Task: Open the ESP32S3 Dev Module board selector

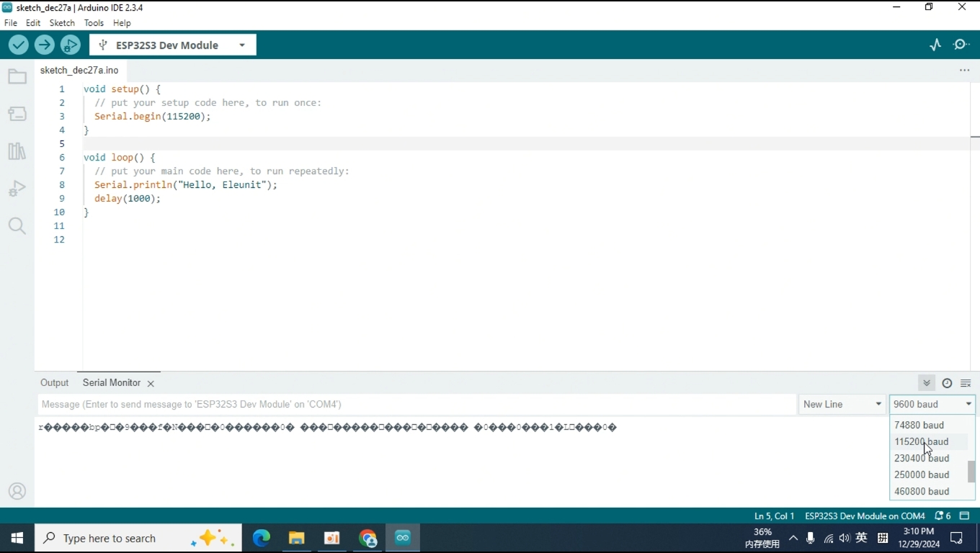Action: [173, 45]
